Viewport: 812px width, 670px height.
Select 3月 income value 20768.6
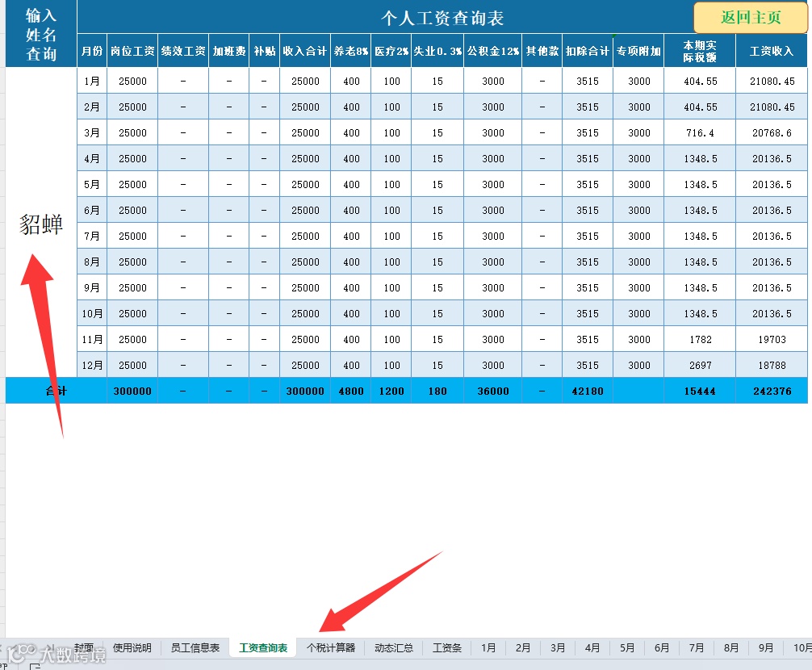772,132
